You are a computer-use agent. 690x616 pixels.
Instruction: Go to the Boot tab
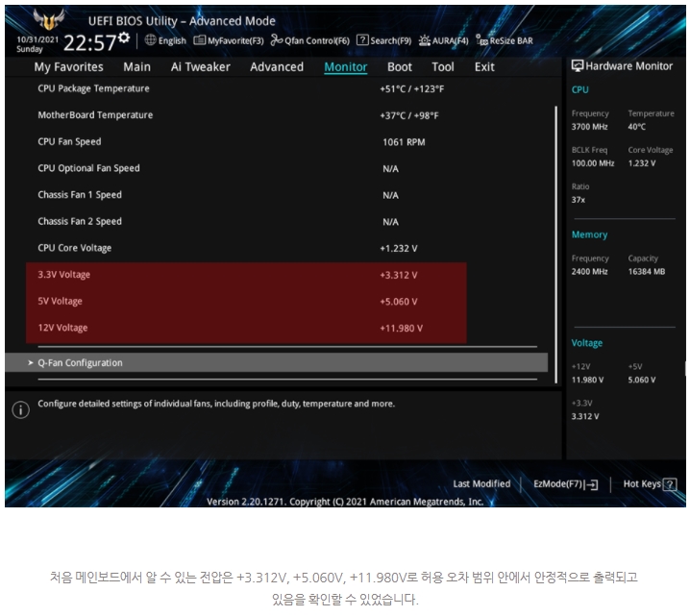pyautogui.click(x=400, y=67)
